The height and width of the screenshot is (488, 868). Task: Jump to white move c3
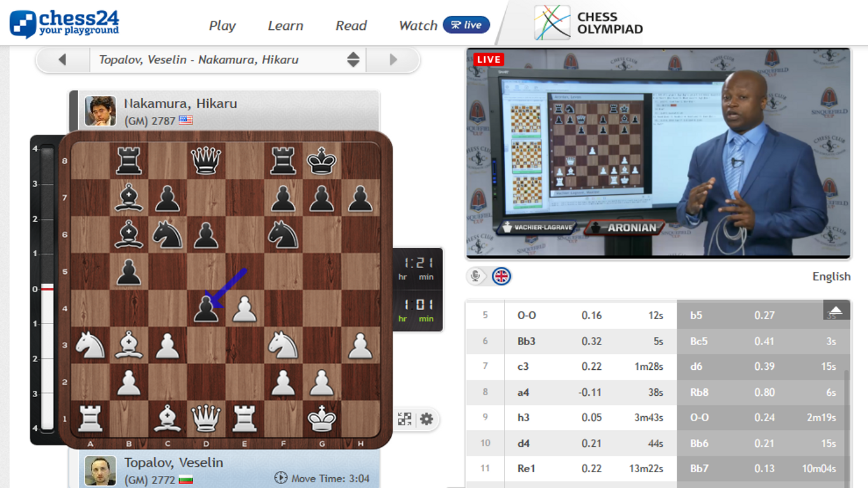coord(523,367)
